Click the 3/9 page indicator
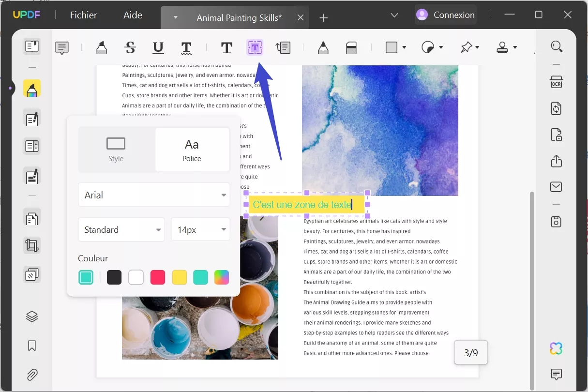 tap(471, 353)
